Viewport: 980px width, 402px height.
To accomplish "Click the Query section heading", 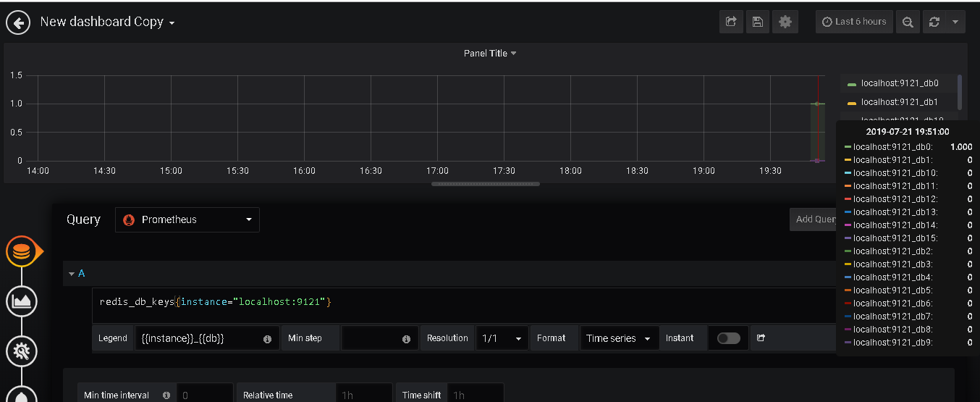I will (x=83, y=219).
